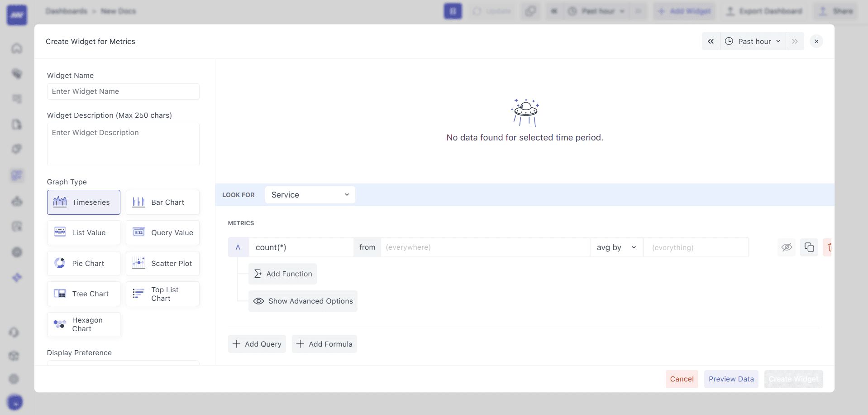The image size is (868, 415).
Task: Choose the Pie Chart graph type
Action: tap(83, 263)
